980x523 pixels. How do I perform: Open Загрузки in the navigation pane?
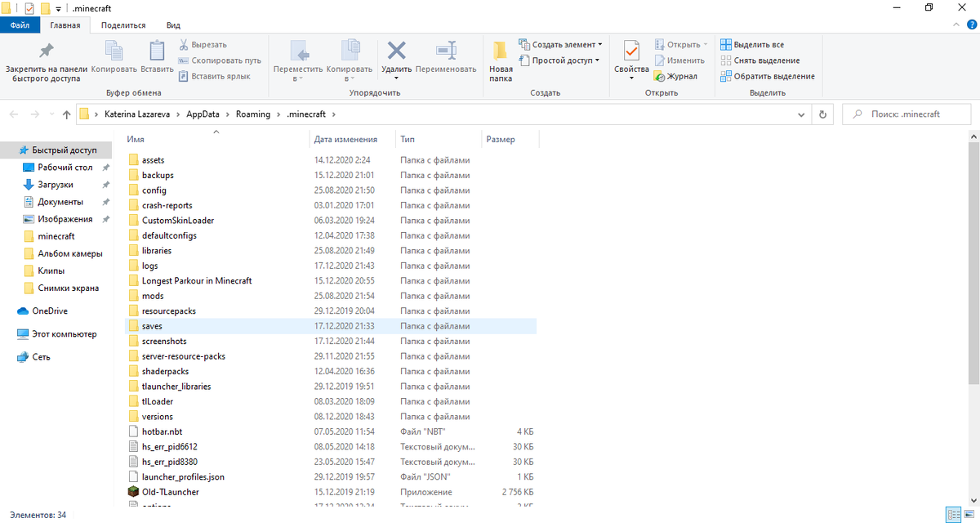pyautogui.click(x=56, y=185)
